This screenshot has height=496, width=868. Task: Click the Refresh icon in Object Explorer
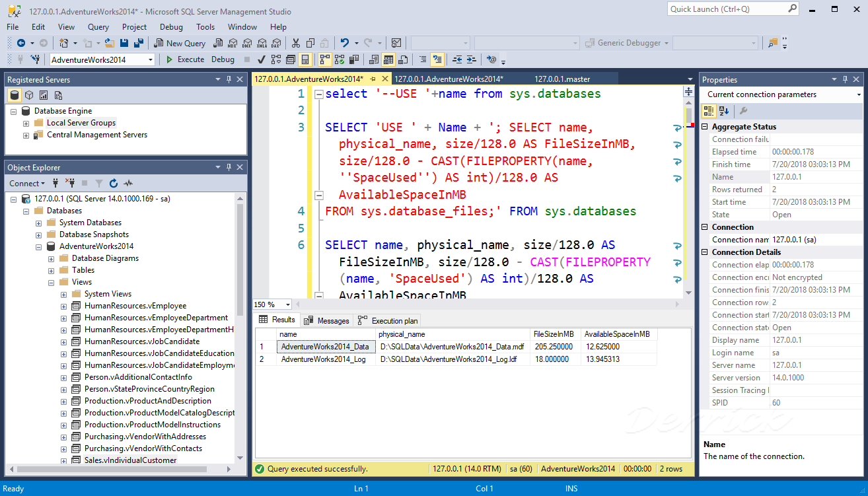(113, 184)
